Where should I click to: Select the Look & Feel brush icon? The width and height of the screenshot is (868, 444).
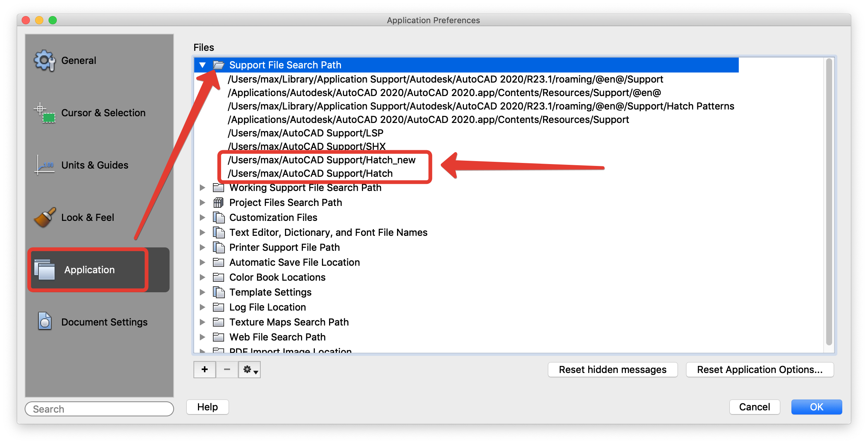44,217
